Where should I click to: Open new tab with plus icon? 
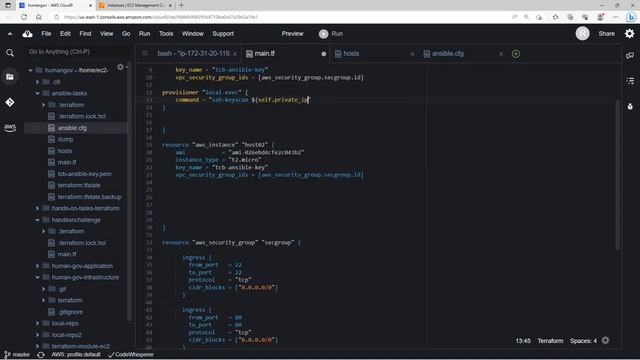pyautogui.click(x=516, y=54)
